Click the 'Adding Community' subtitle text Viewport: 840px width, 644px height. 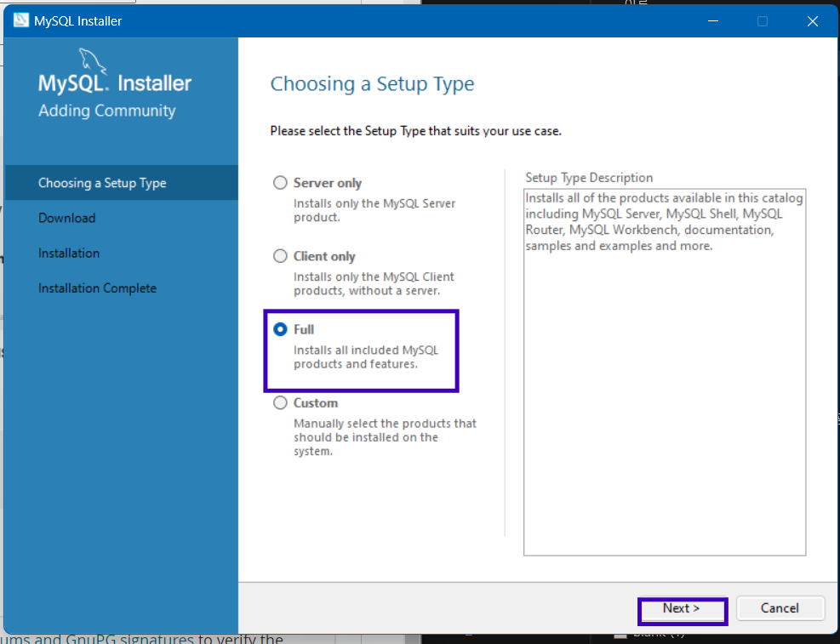point(106,111)
